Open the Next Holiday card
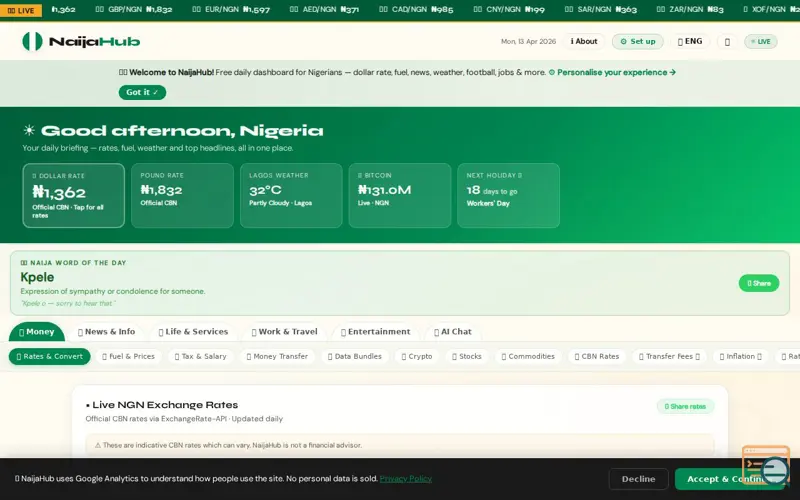Viewport: 800px width, 500px height. point(508,195)
